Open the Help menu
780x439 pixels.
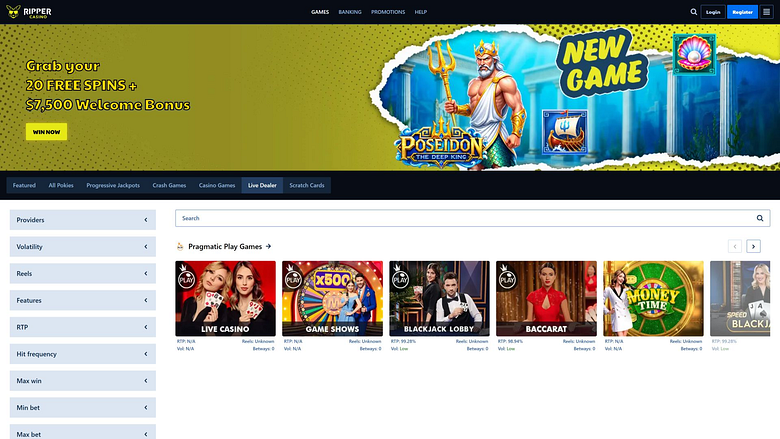[x=421, y=12]
